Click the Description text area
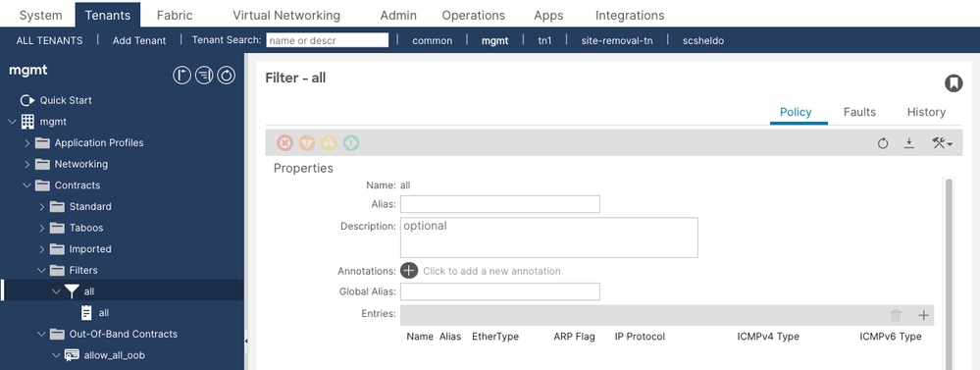Image resolution: width=980 pixels, height=370 pixels. tap(548, 238)
